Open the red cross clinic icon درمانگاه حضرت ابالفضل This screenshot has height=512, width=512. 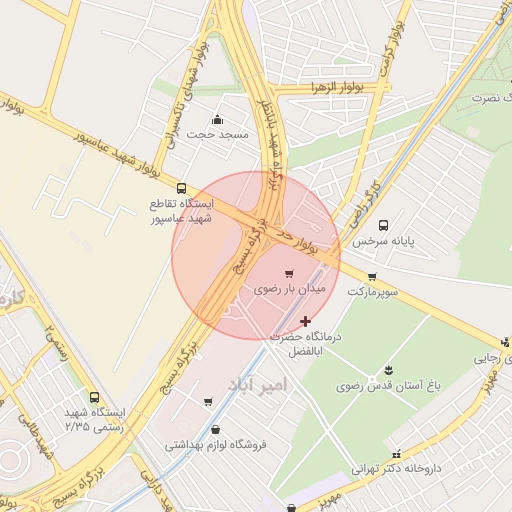point(305,321)
